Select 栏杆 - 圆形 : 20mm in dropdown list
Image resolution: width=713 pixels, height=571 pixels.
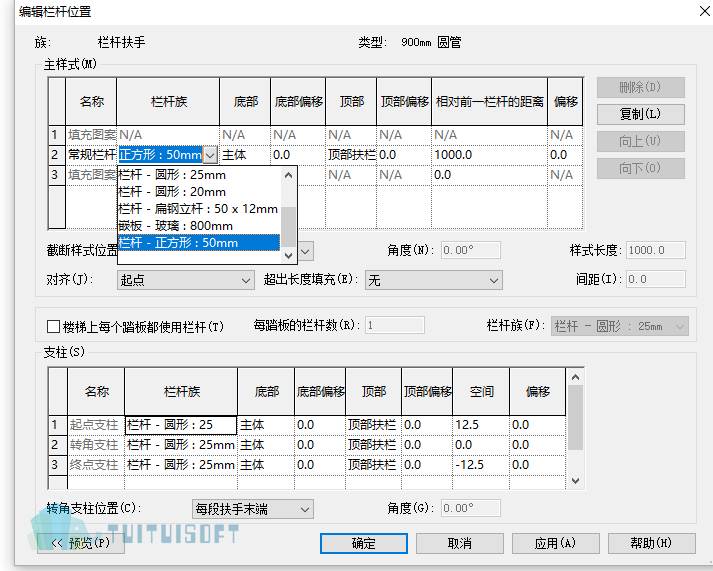click(x=199, y=192)
